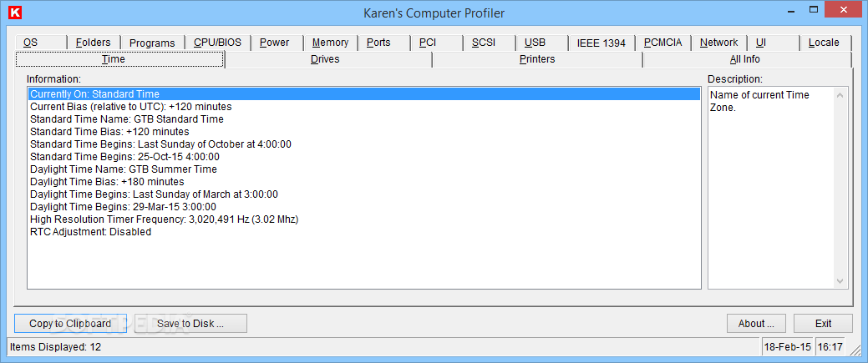Show the USB tab
Screen dimensions: 868x363
pos(541,43)
